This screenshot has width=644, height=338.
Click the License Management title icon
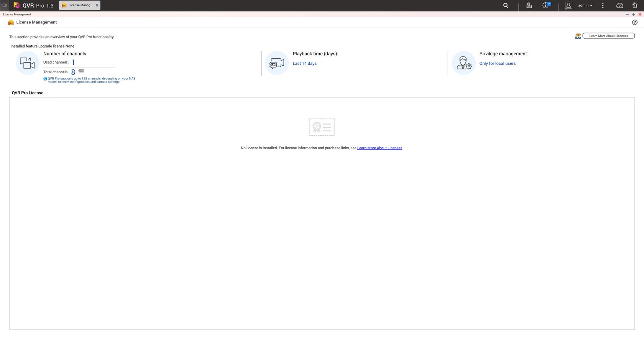(11, 22)
